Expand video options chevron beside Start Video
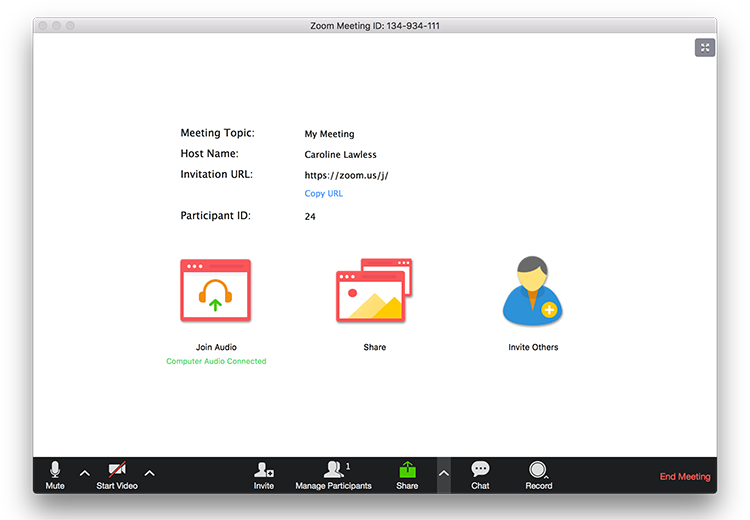The width and height of the screenshot is (750, 520). coord(150,474)
